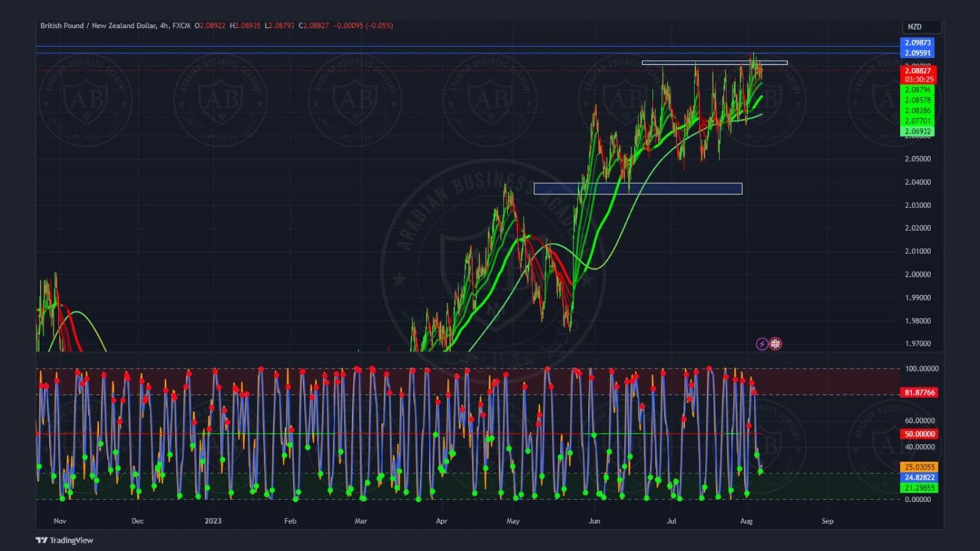Open the NZD currency dropdown
980x551 pixels.
point(921,27)
